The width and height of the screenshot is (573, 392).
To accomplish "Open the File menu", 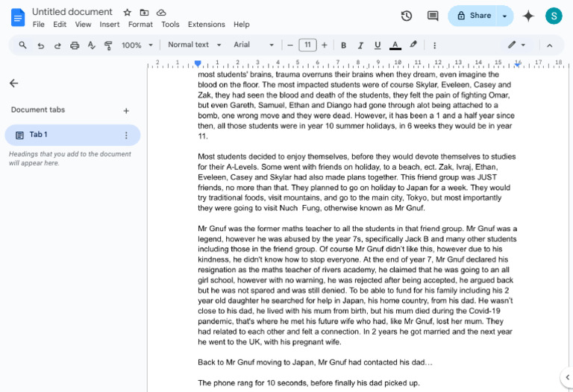I will click(38, 25).
